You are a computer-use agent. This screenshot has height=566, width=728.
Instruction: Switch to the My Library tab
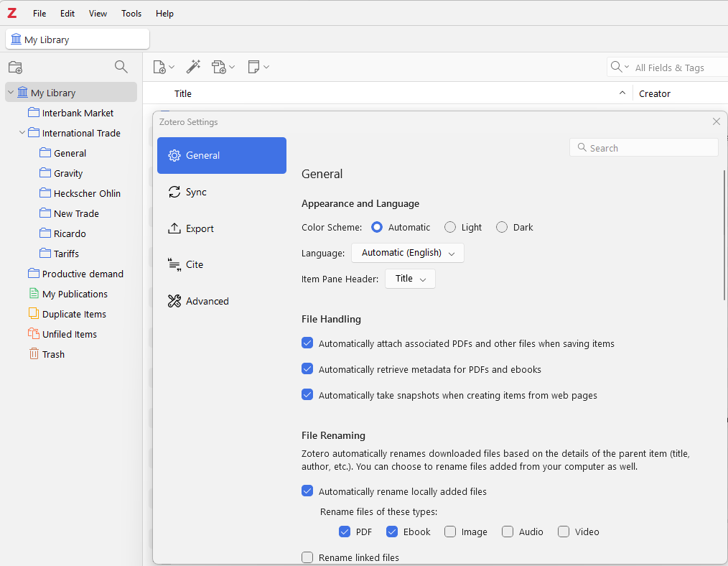78,39
